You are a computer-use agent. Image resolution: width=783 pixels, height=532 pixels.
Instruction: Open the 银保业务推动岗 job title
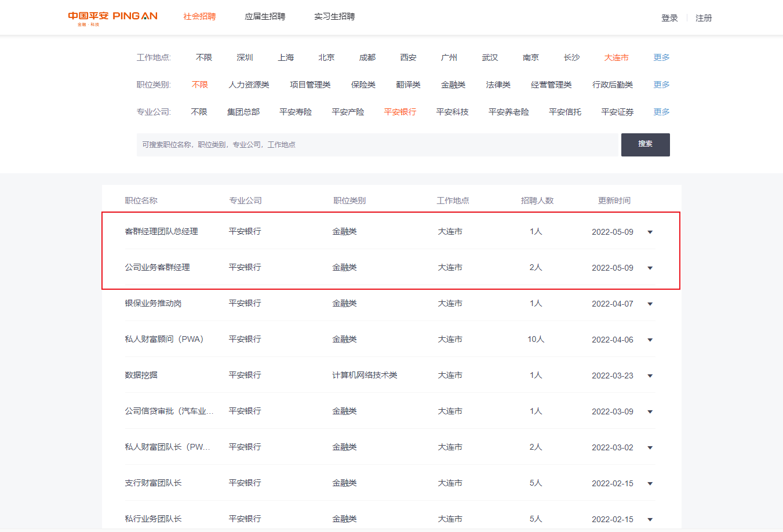154,303
